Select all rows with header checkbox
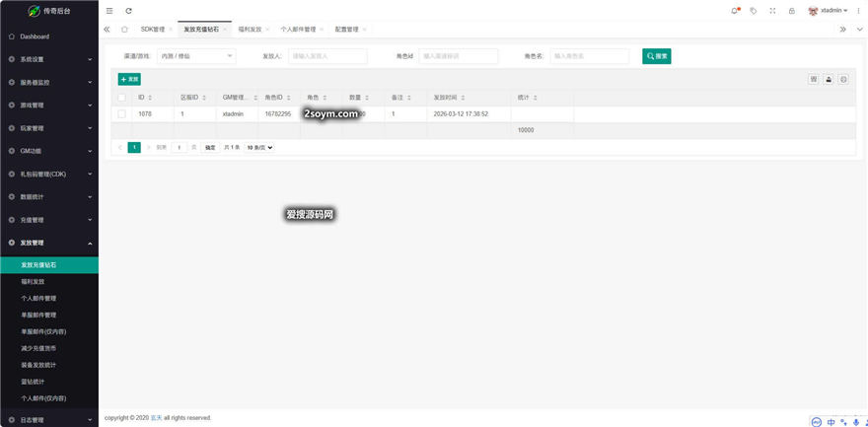This screenshot has height=427, width=868. (x=121, y=98)
